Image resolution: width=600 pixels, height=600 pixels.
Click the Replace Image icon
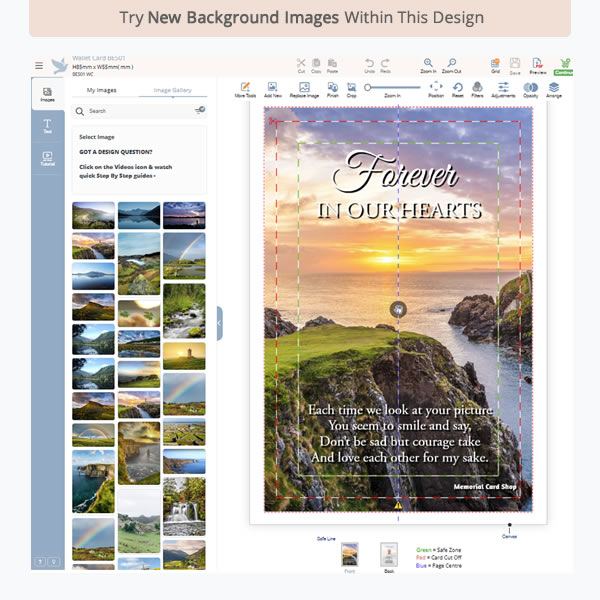(305, 89)
